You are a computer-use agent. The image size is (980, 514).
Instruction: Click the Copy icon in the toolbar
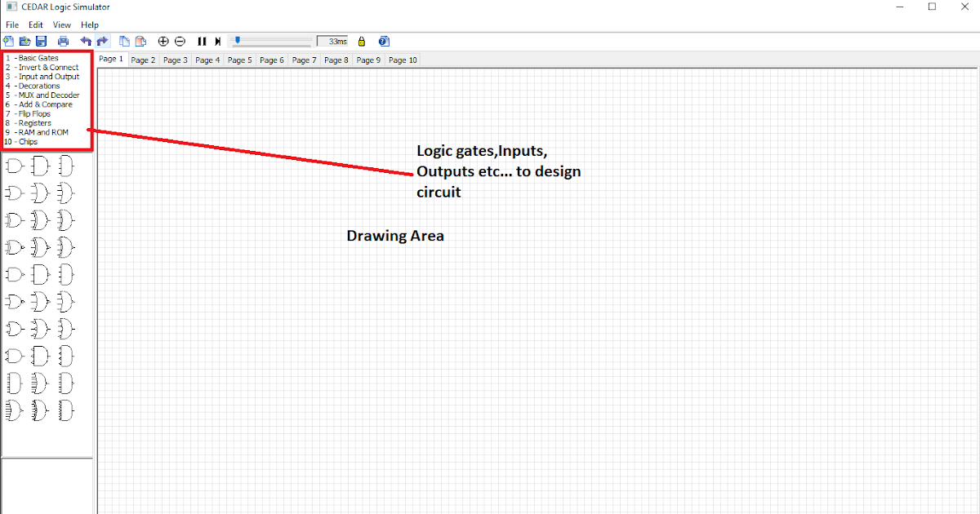(124, 41)
